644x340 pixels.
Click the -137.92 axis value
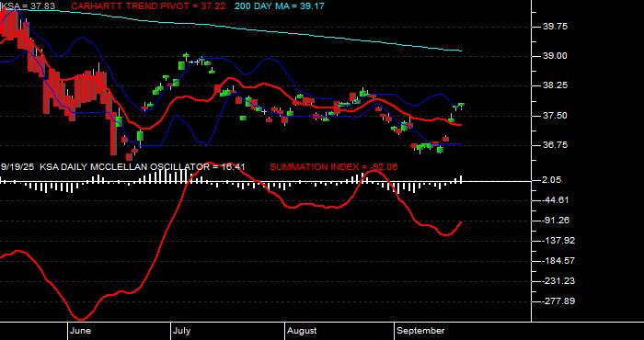point(558,241)
